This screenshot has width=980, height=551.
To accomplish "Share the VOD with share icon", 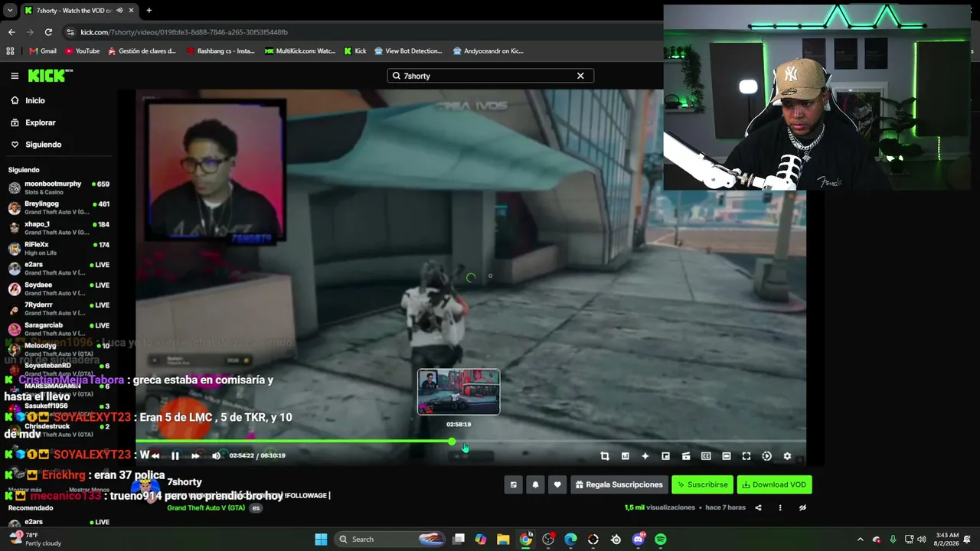I will point(758,507).
